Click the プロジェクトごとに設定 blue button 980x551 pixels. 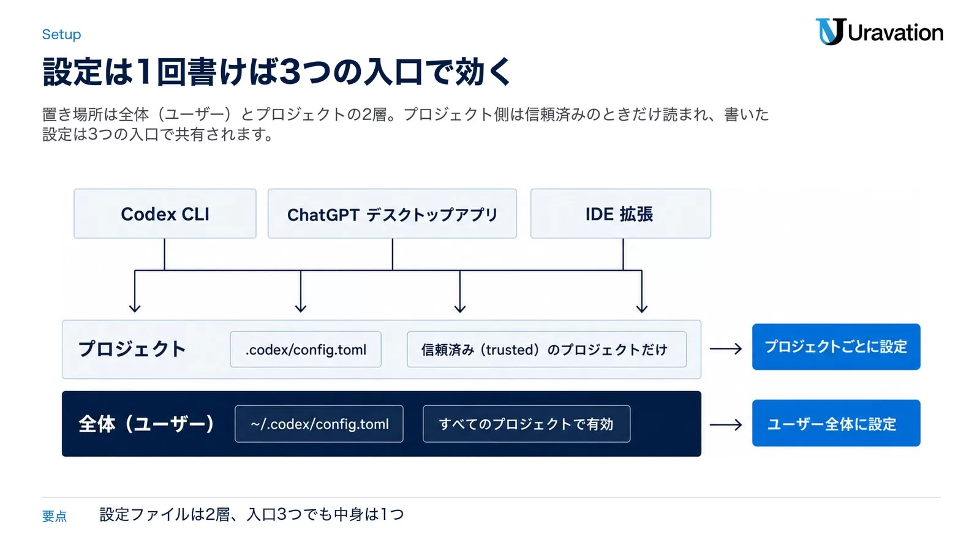point(836,347)
